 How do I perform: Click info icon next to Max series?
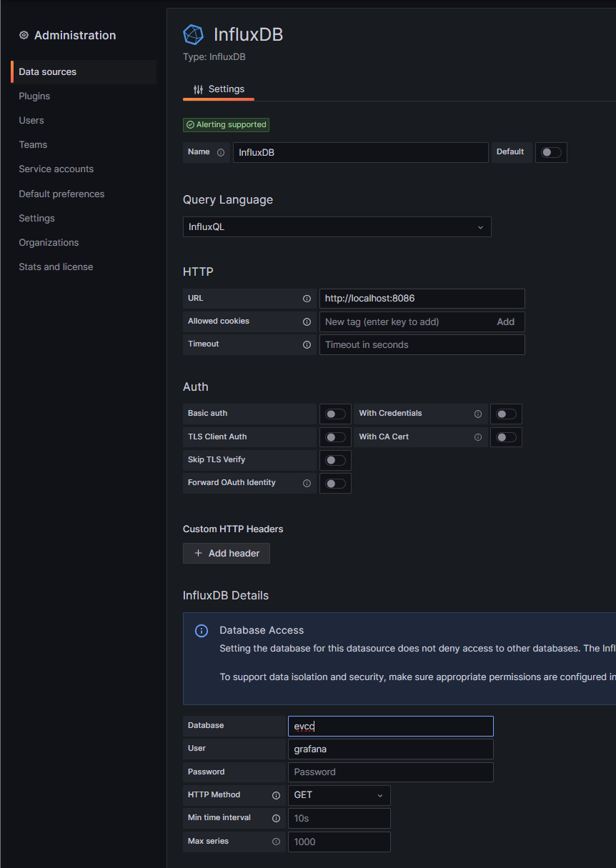click(276, 842)
